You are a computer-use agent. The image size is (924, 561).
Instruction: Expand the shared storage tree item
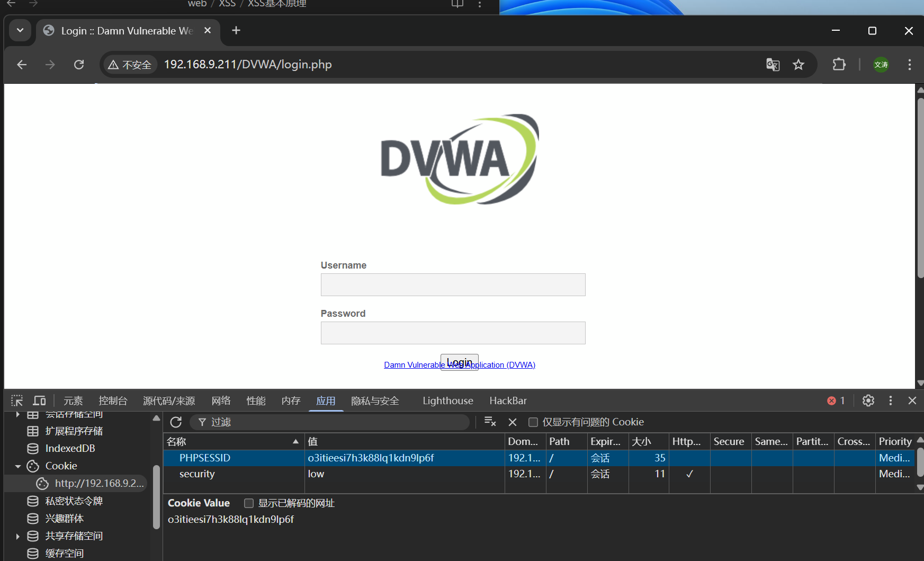click(x=18, y=536)
